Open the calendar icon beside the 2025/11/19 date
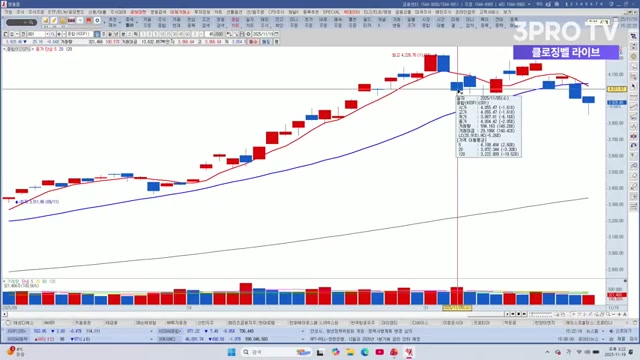 point(277,34)
